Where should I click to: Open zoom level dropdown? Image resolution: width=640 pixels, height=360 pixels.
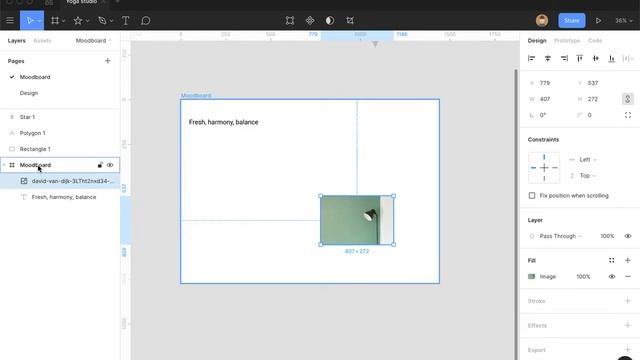(x=624, y=20)
